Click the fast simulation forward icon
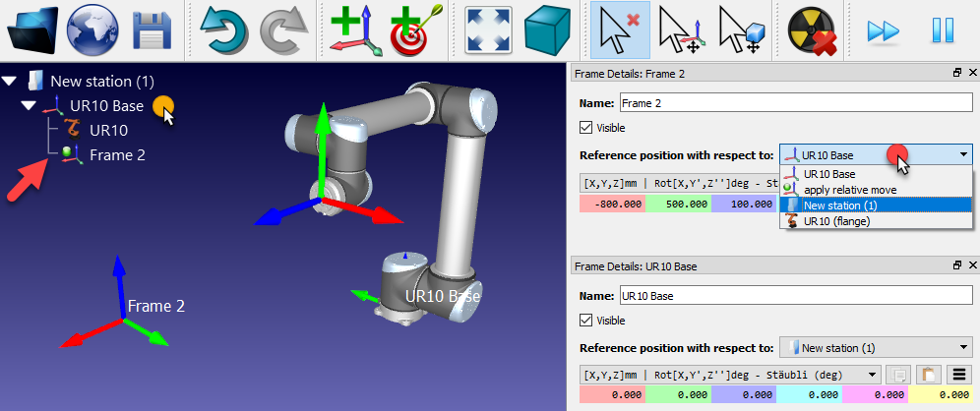 [884, 30]
